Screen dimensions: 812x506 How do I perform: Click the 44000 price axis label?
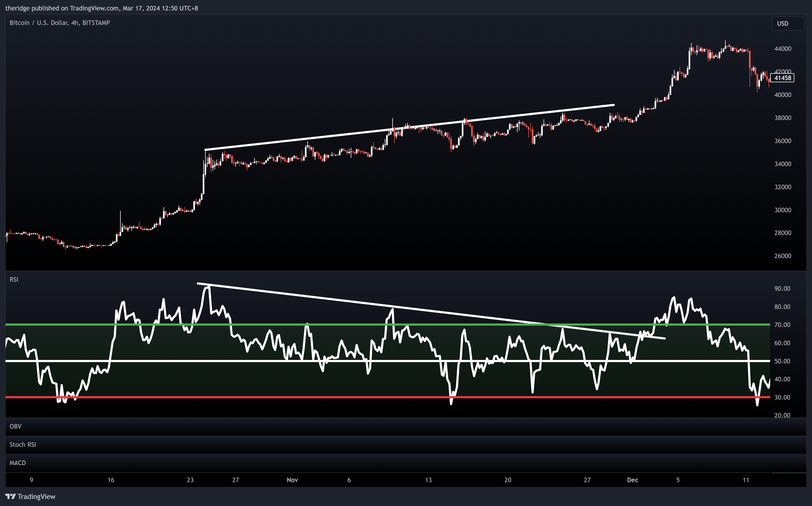click(x=783, y=49)
